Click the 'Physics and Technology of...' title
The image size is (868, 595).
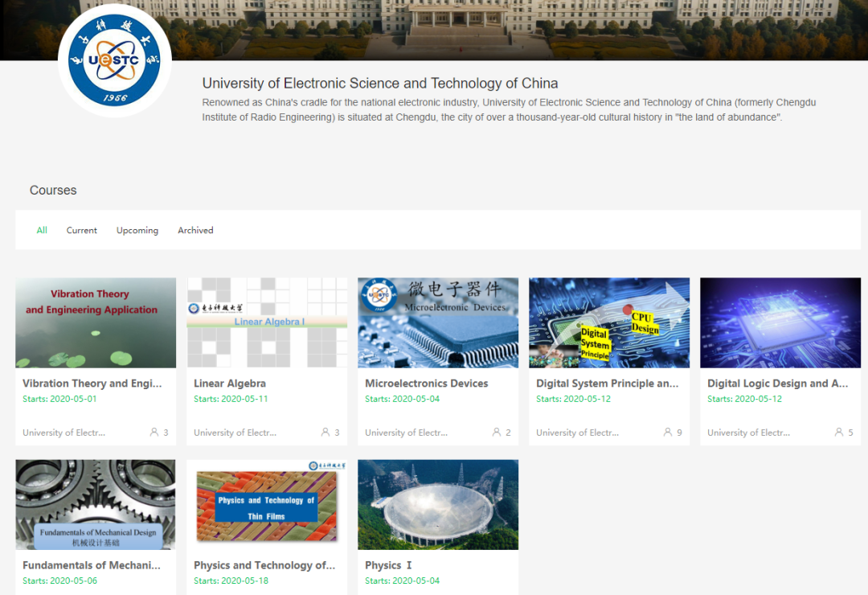coord(264,565)
